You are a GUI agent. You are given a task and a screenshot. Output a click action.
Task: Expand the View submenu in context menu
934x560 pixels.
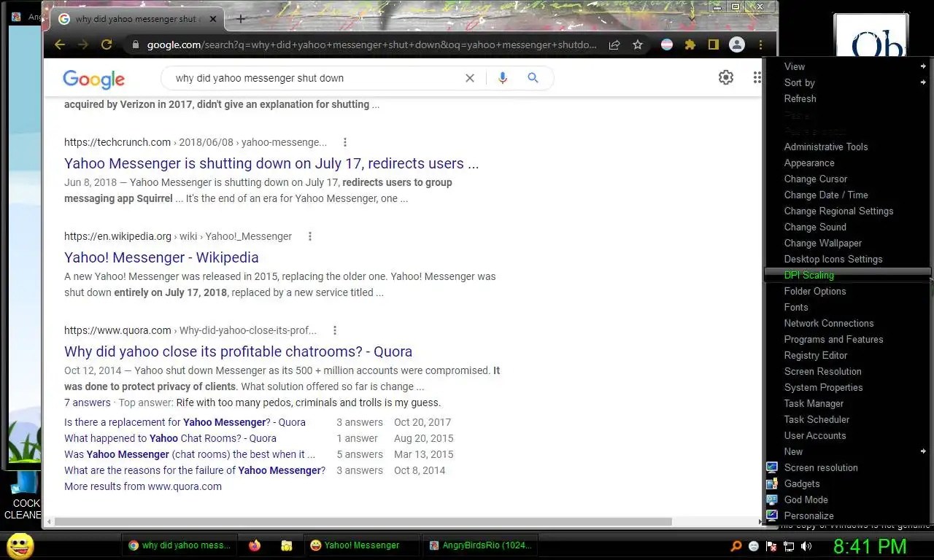848,66
